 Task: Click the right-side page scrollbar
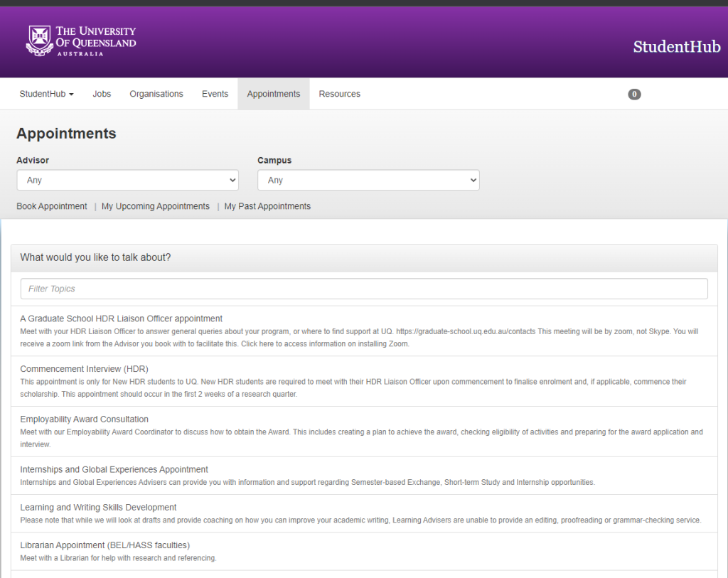click(x=724, y=284)
